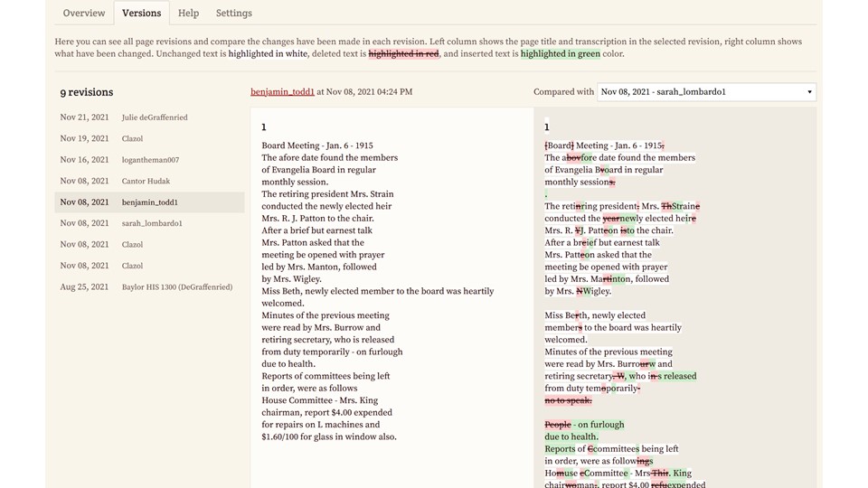Click 'highlighted in green' sample text
Viewport: 868px width, 488px height.
(x=561, y=53)
